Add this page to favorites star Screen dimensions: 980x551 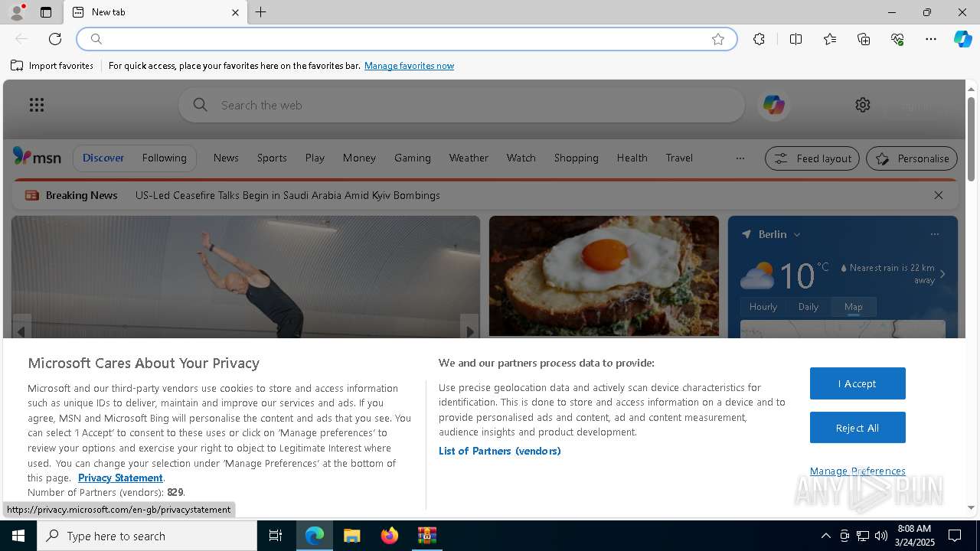coord(718,39)
